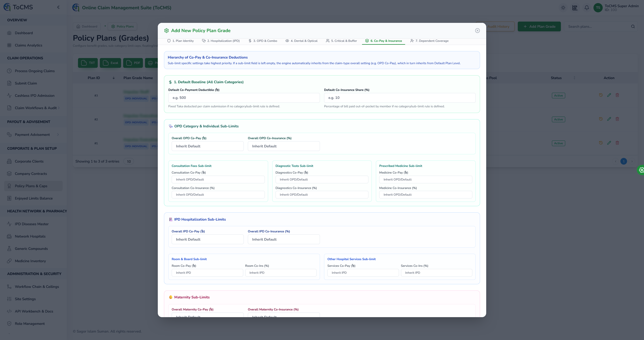Click the search magnifier icon
This screenshot has width=644, height=340.
point(633,26)
